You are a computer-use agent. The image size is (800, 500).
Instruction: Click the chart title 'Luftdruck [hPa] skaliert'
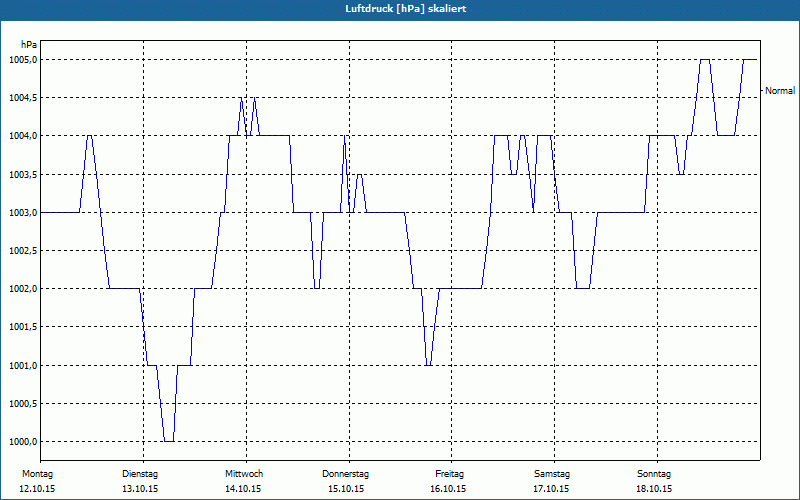406,9
